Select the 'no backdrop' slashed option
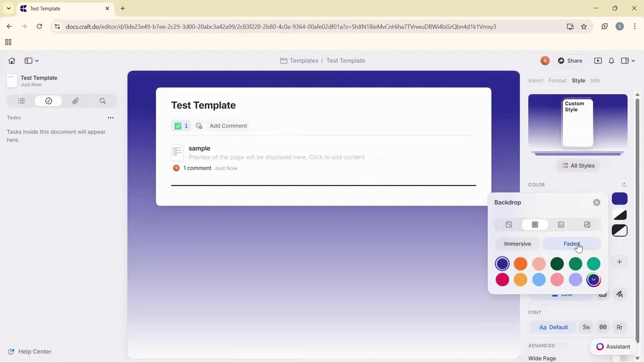The image size is (644, 362). pos(508,225)
